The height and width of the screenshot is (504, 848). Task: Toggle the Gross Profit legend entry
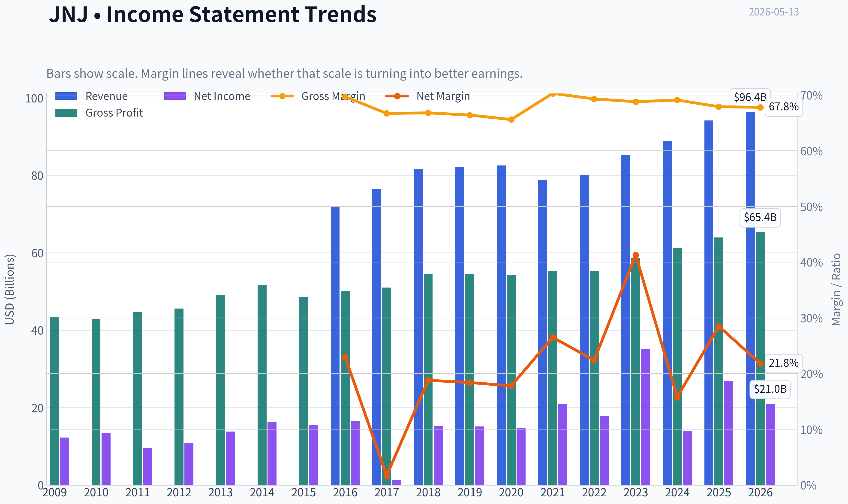click(99, 113)
